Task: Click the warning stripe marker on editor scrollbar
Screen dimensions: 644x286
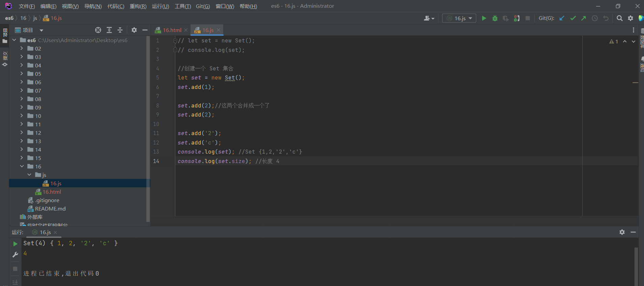Action: tap(635, 83)
